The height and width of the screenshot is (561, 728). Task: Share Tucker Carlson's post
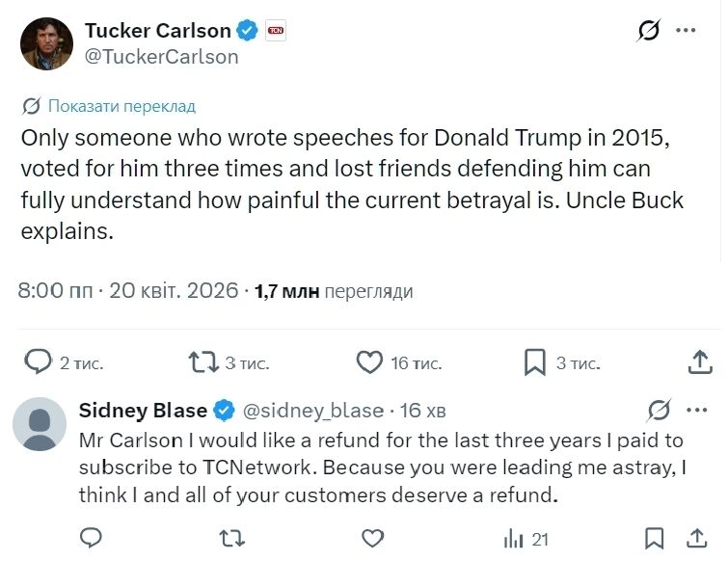[701, 362]
